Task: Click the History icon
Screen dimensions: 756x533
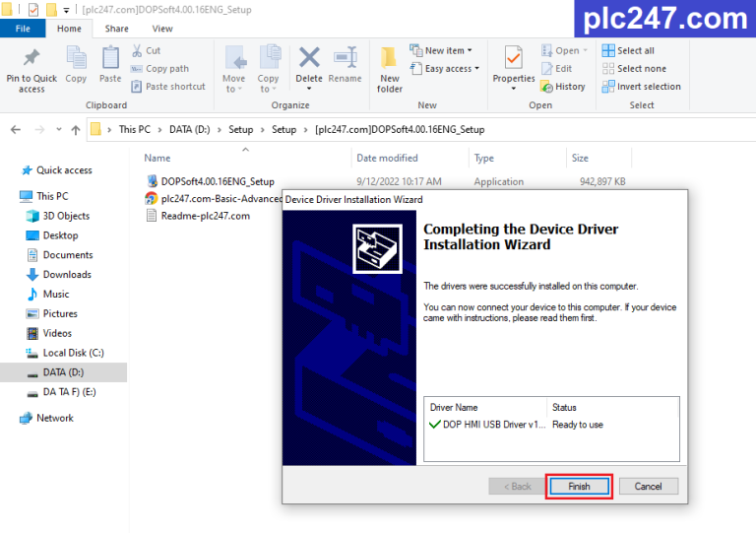Action: pyautogui.click(x=546, y=87)
